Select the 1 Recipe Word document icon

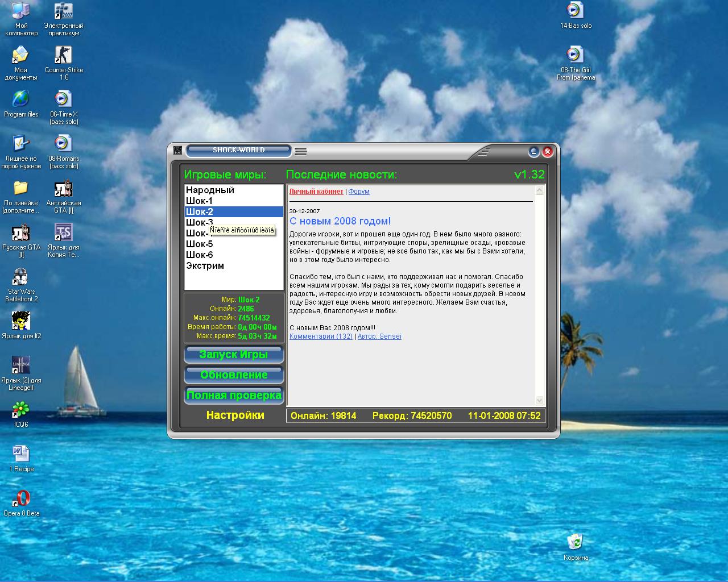pyautogui.click(x=21, y=454)
